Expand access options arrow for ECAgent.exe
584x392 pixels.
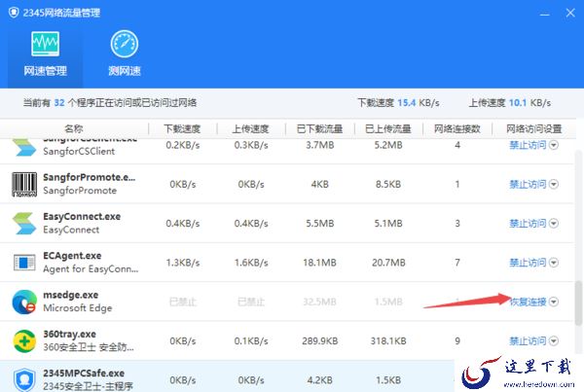click(x=554, y=263)
